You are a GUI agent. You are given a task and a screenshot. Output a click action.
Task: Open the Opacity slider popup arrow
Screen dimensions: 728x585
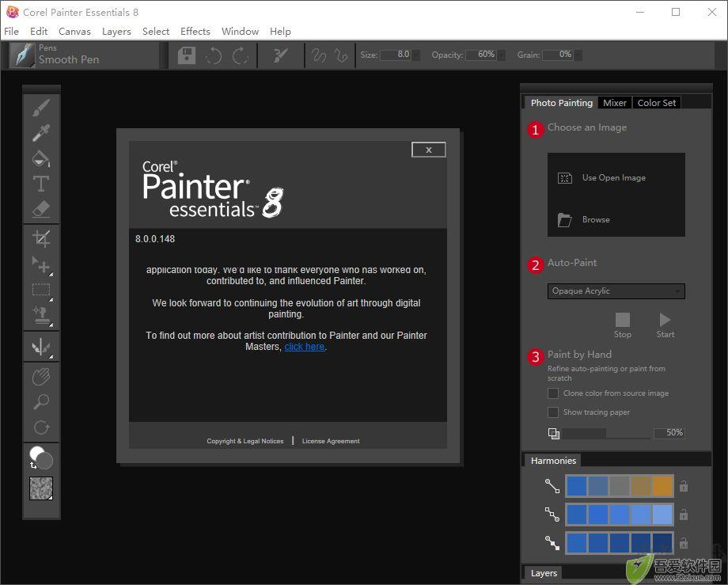click(501, 55)
